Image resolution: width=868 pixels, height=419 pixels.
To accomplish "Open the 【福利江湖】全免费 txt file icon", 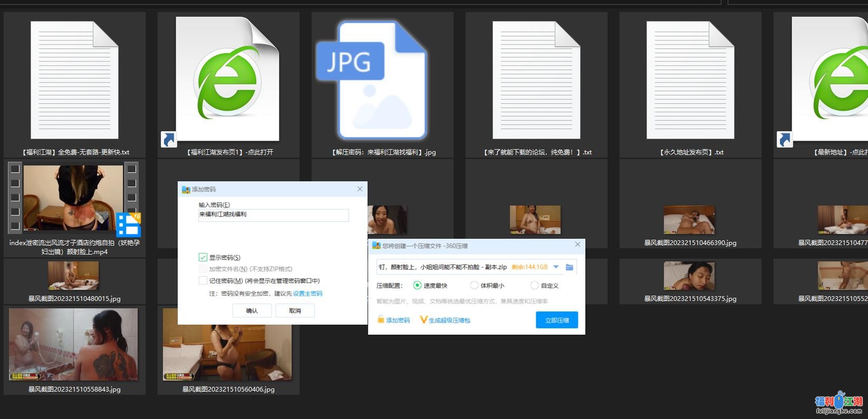I will [x=74, y=80].
